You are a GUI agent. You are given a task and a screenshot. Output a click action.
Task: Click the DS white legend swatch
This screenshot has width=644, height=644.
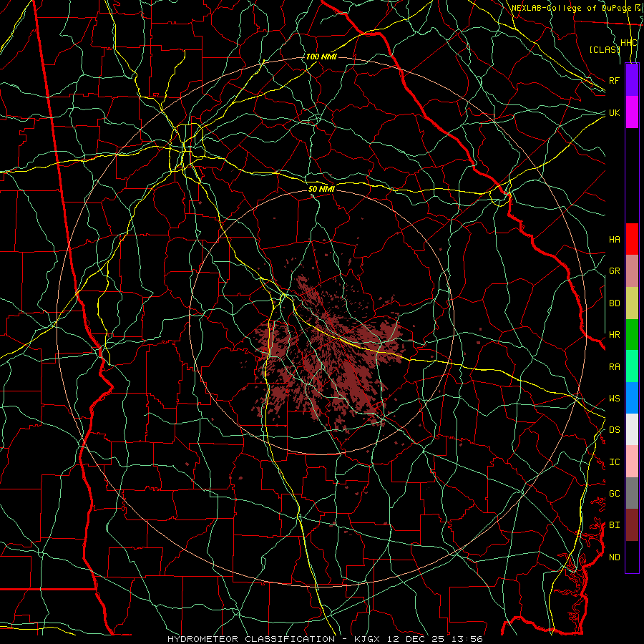[632, 429]
